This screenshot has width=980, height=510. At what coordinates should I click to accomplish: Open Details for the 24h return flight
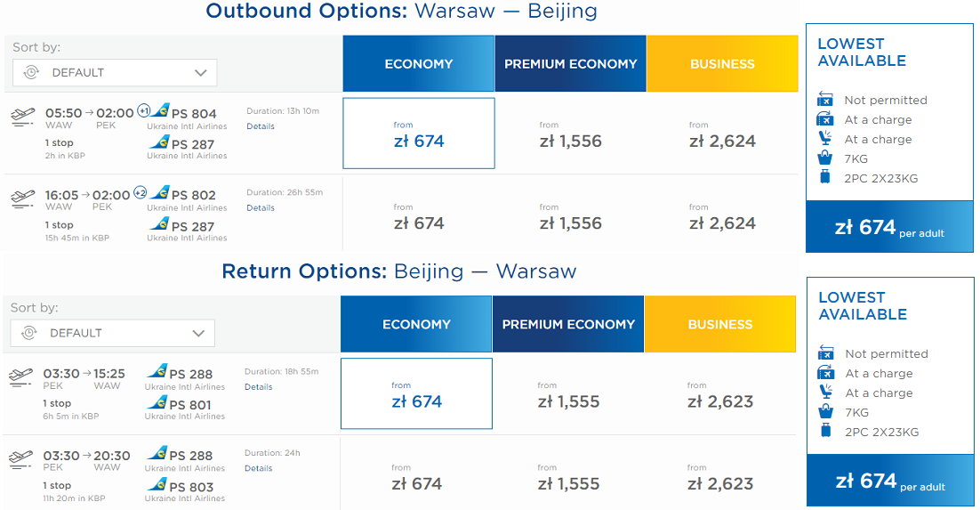point(258,468)
